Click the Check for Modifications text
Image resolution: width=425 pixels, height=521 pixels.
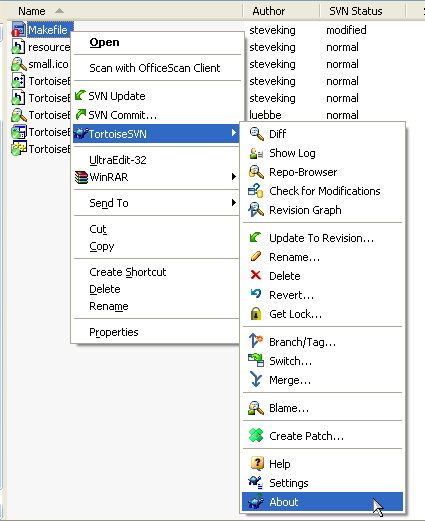(325, 191)
